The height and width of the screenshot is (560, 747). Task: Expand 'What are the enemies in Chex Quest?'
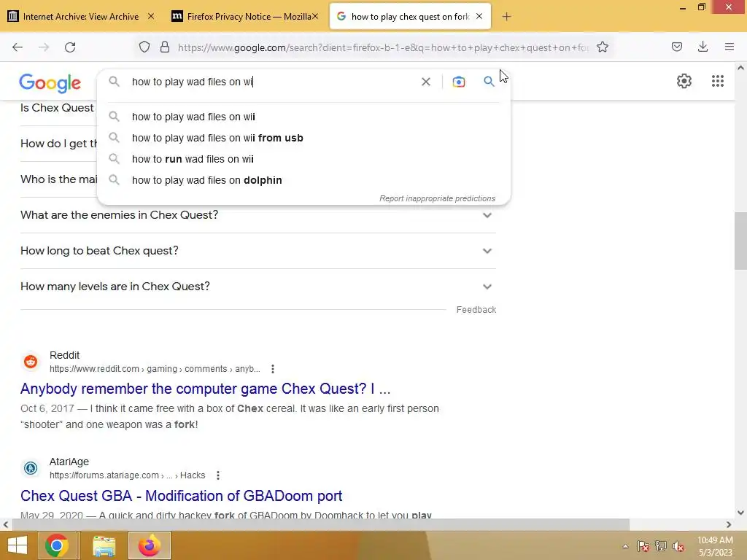point(258,215)
